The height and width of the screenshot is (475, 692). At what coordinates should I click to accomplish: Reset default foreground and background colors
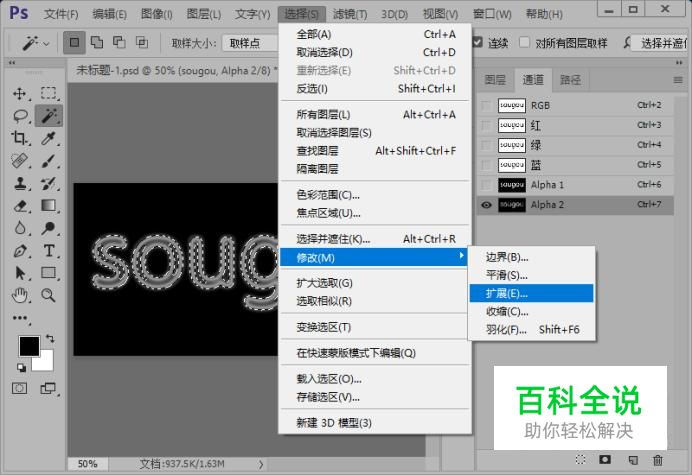[x=21, y=367]
